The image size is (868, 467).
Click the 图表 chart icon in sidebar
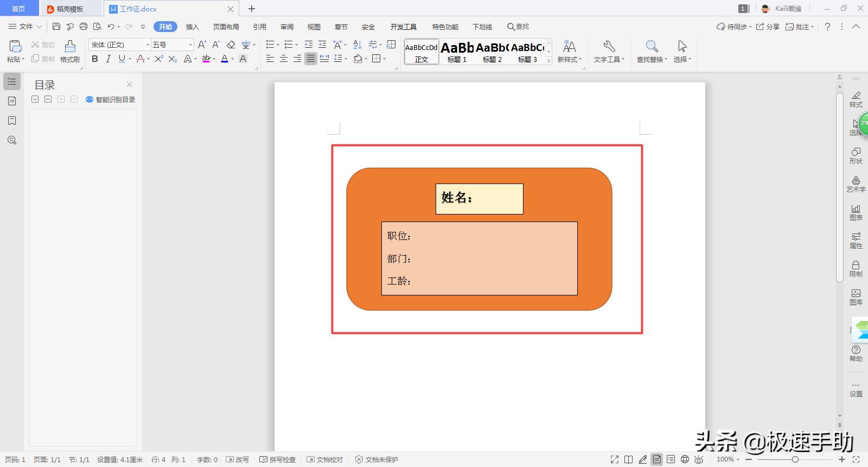[x=856, y=212]
